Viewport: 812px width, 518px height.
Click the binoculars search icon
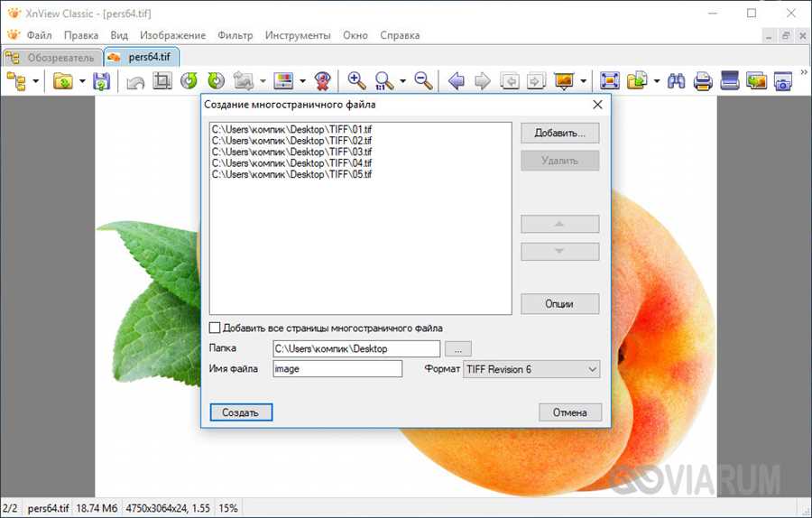[x=675, y=81]
